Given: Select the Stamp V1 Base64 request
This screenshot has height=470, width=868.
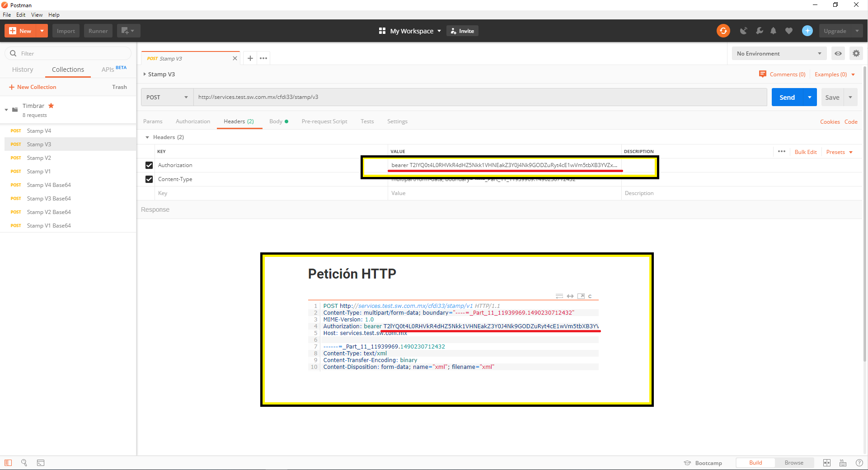Looking at the screenshot, I should click(49, 225).
